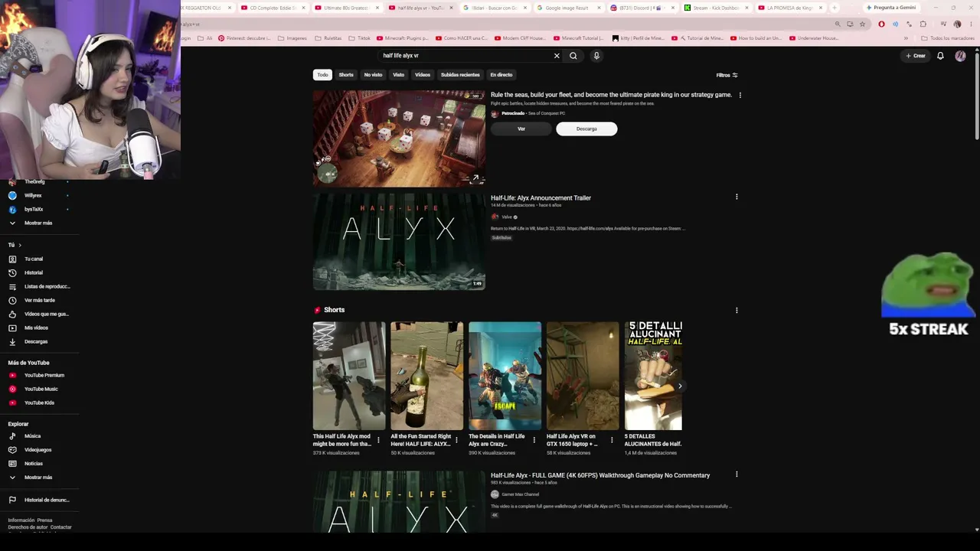The width and height of the screenshot is (980, 551).
Task: Select the Subidas recientes filter chip
Action: tap(460, 75)
